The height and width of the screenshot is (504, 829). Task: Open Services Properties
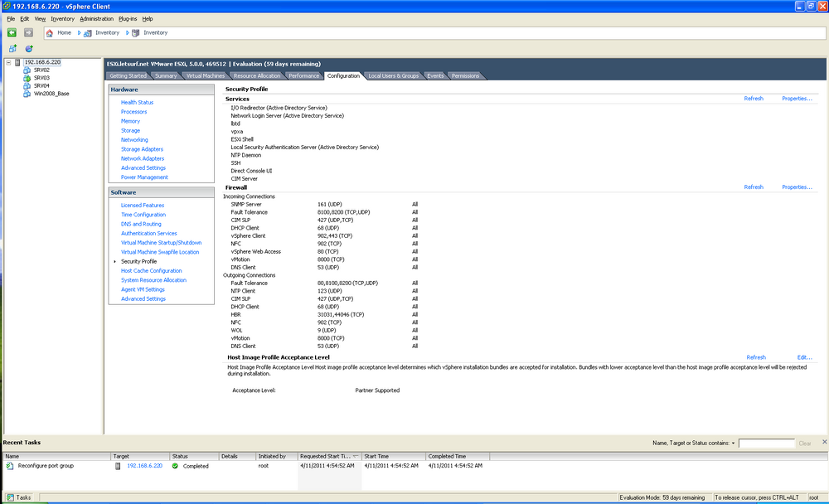pyautogui.click(x=797, y=99)
